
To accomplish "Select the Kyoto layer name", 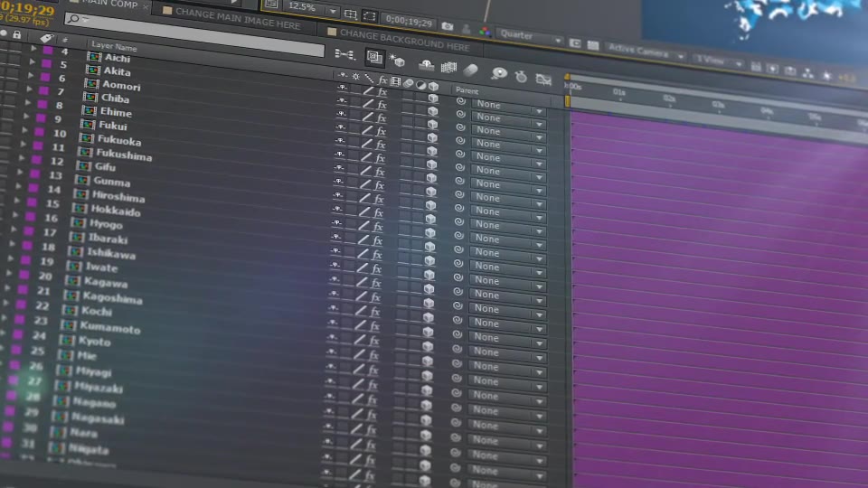I will pos(95,341).
